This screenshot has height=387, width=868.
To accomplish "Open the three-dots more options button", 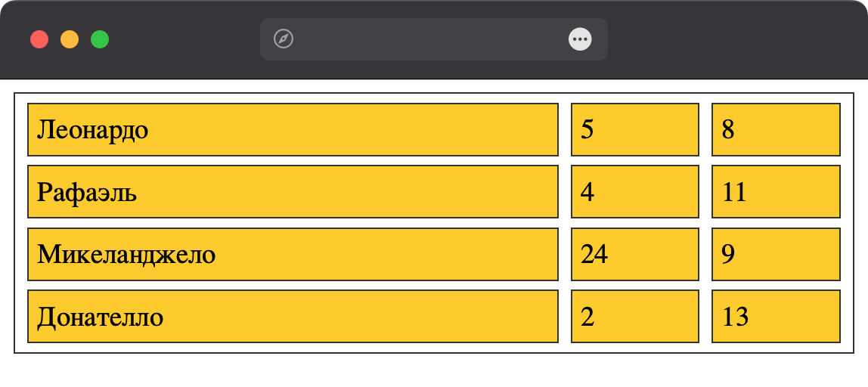I will pyautogui.click(x=580, y=39).
